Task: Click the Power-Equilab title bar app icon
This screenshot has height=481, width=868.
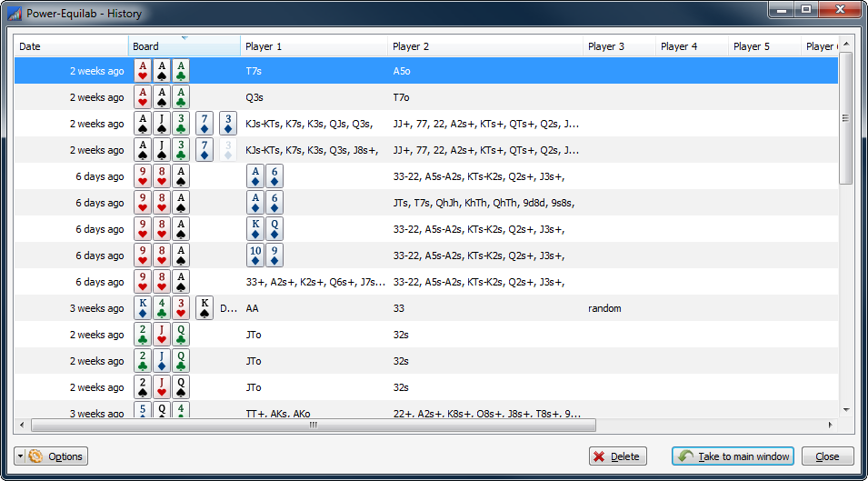Action: coord(15,14)
